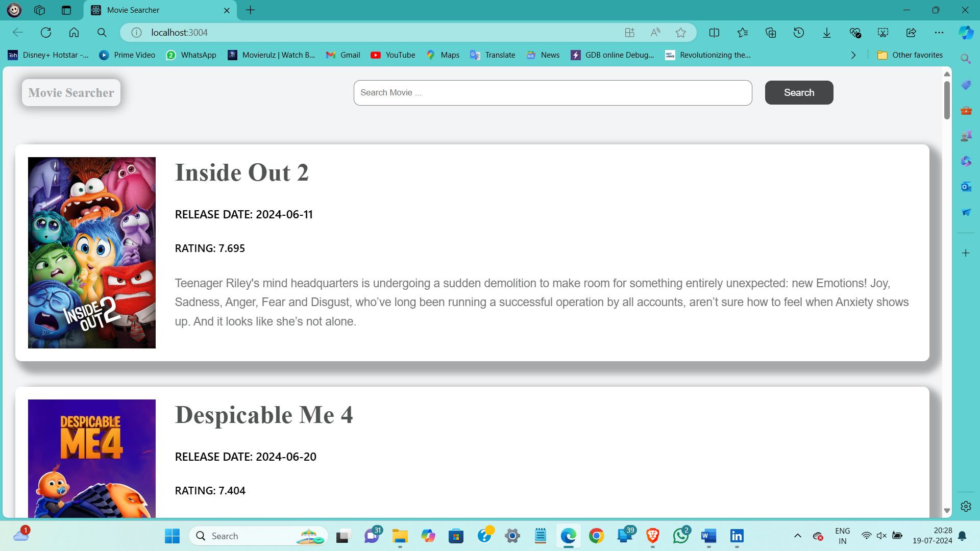Open Prime Video bookmark
980x551 pixels.
click(x=127, y=55)
